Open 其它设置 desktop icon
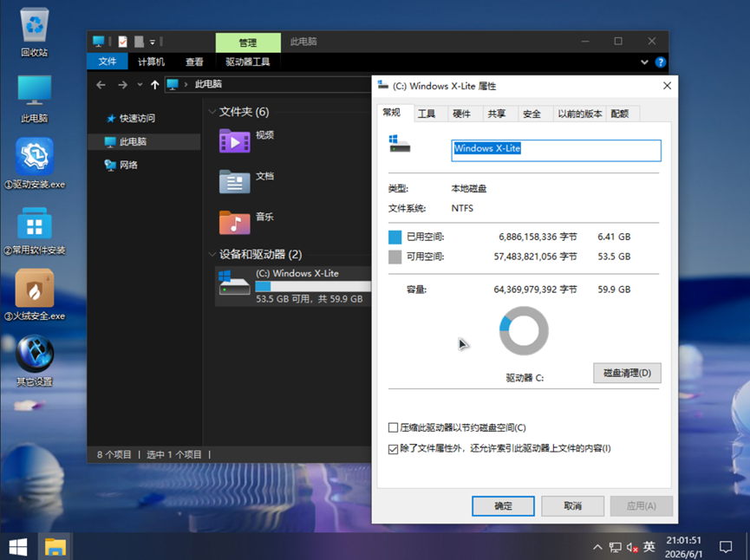The width and height of the screenshot is (750, 560). point(35,361)
